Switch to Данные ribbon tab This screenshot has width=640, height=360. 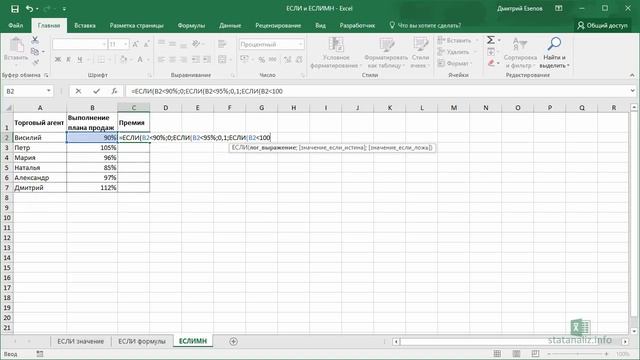coord(230,25)
